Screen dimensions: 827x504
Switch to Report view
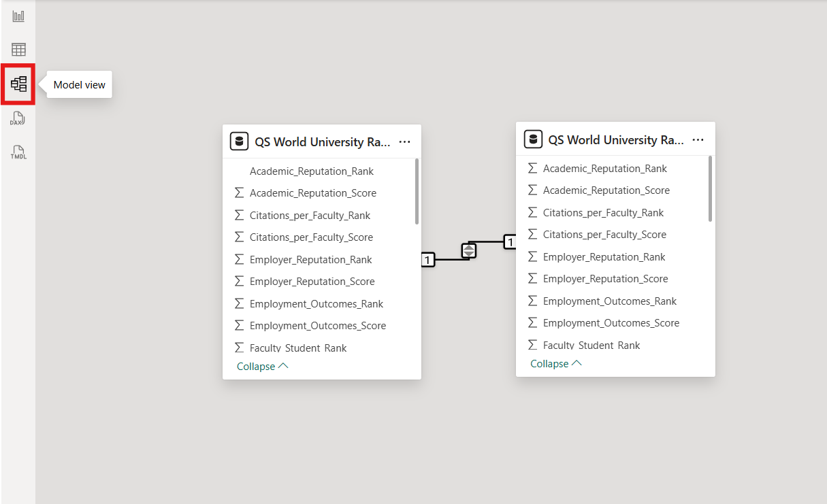17,16
